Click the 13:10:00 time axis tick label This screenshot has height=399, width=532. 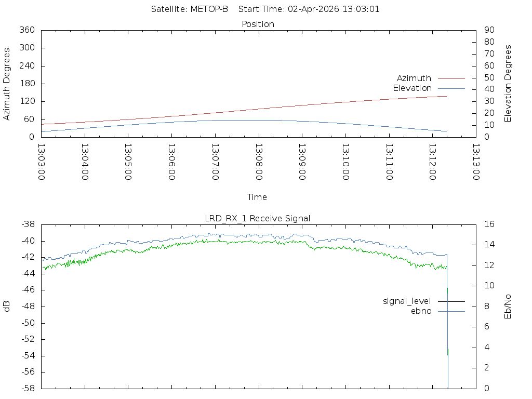coord(345,162)
